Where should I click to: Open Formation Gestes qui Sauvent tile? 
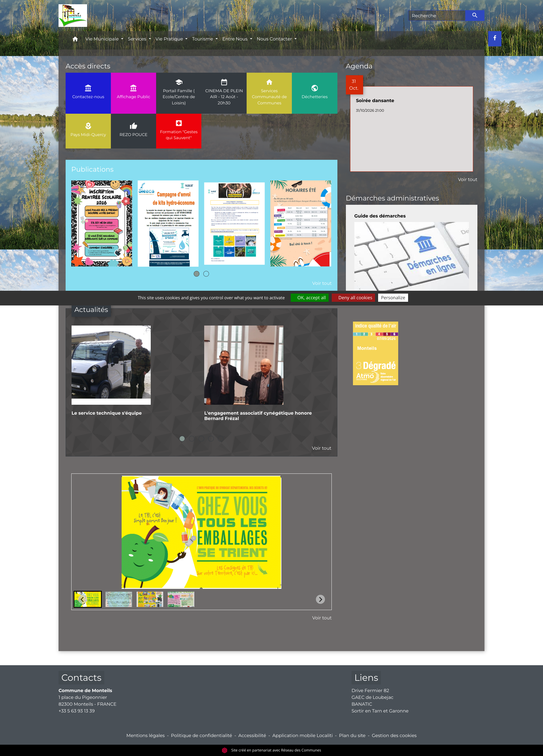179,131
